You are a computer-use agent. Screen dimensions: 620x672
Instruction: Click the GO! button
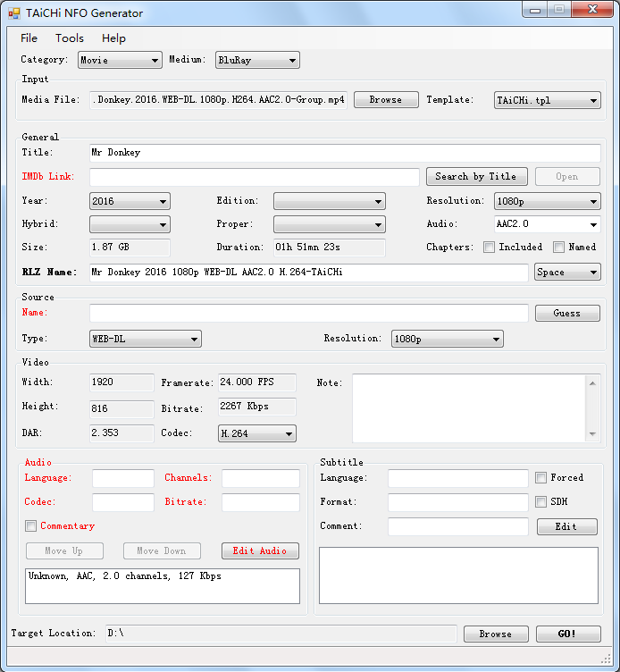568,634
